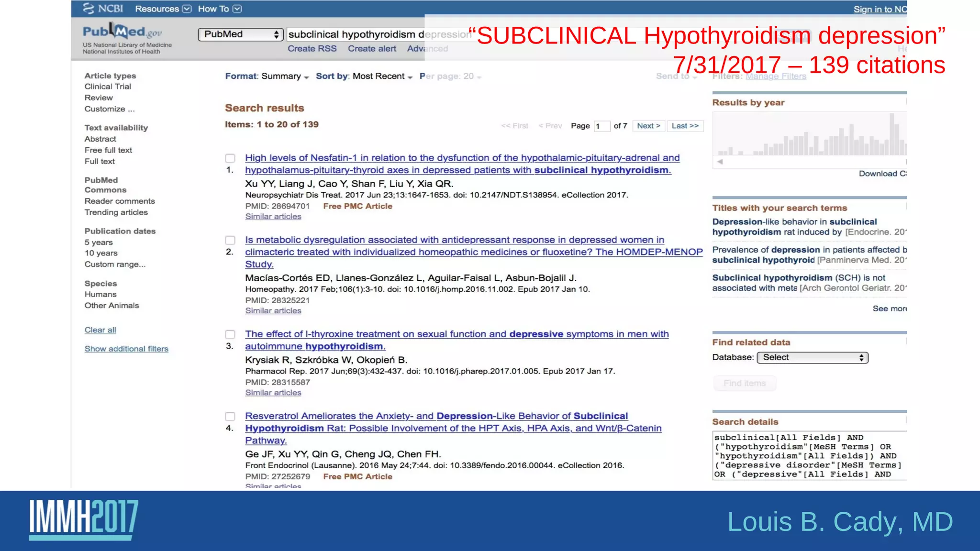
Task: Open Sort by Most Recent dropdown
Action: (364, 76)
